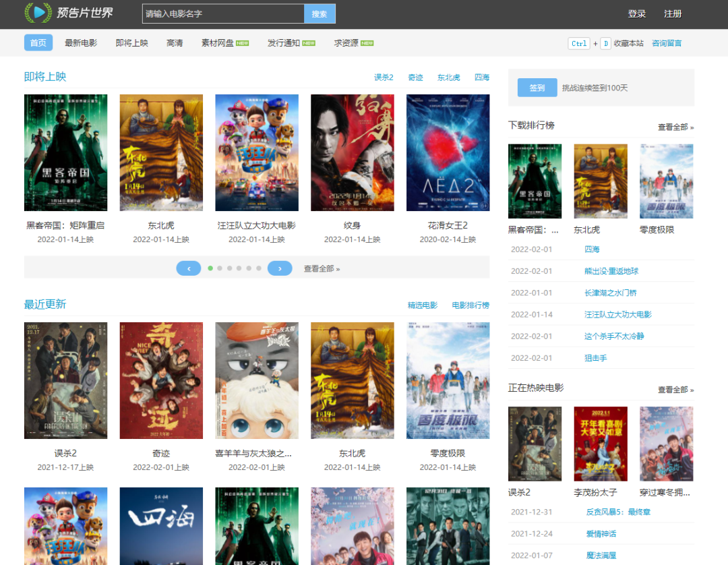Open the 喜羊羊与灰太狼 poster
Screen dimensions: 728x565
257,381
